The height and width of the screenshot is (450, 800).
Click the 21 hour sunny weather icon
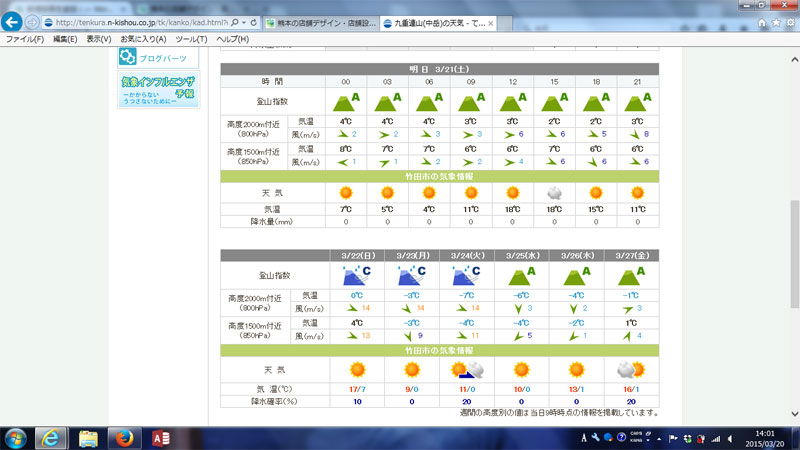click(x=637, y=193)
